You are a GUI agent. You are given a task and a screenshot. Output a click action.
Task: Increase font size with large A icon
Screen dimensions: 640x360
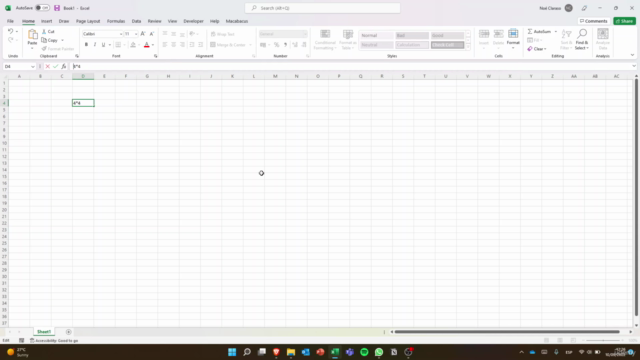(x=143, y=34)
